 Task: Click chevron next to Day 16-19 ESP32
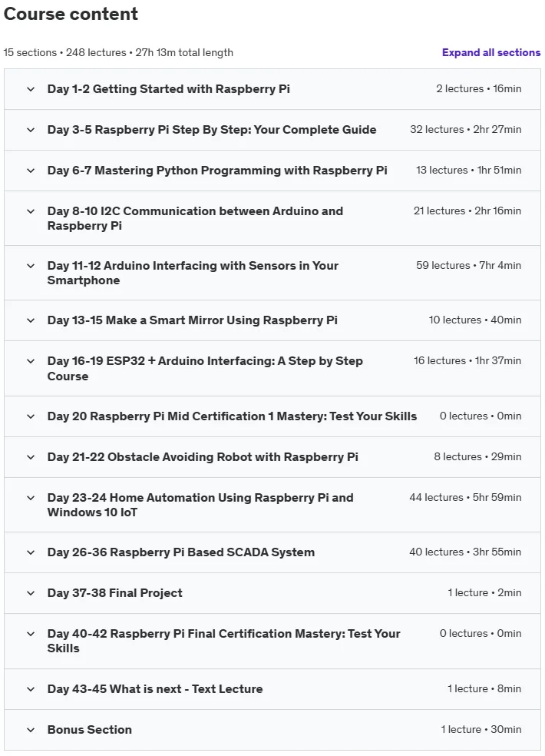tap(31, 361)
